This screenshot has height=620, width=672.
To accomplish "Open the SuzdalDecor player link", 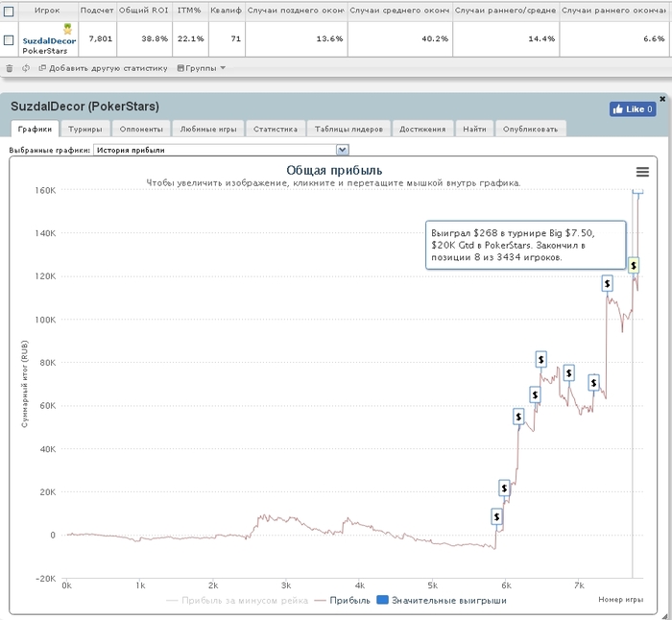I will 49,40.
